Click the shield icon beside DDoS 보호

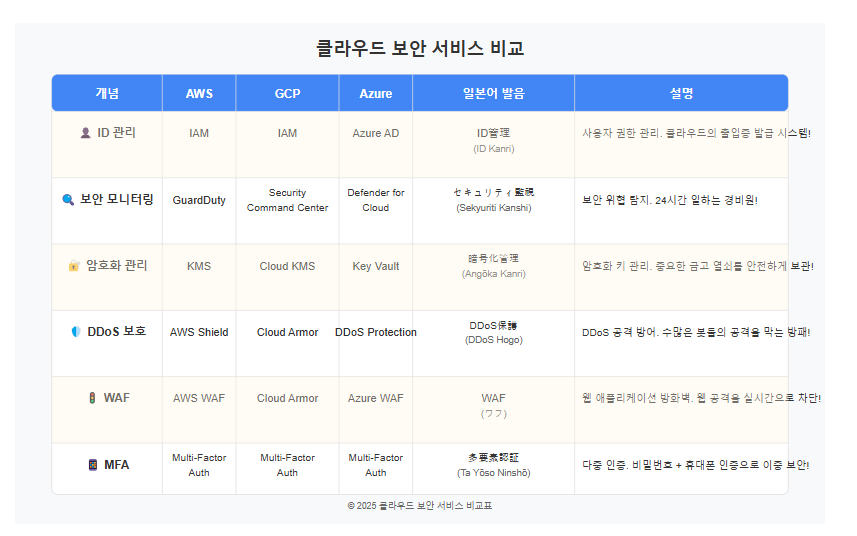coord(76,332)
